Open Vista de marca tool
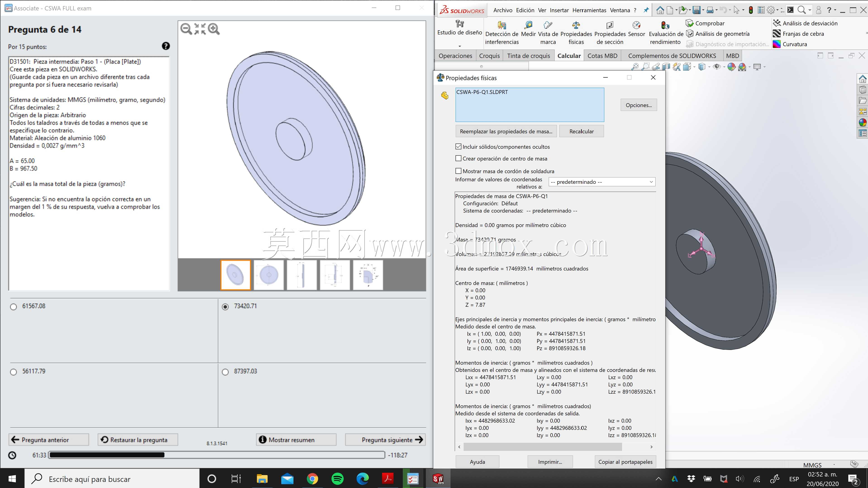This screenshot has width=868, height=488. [x=548, y=33]
